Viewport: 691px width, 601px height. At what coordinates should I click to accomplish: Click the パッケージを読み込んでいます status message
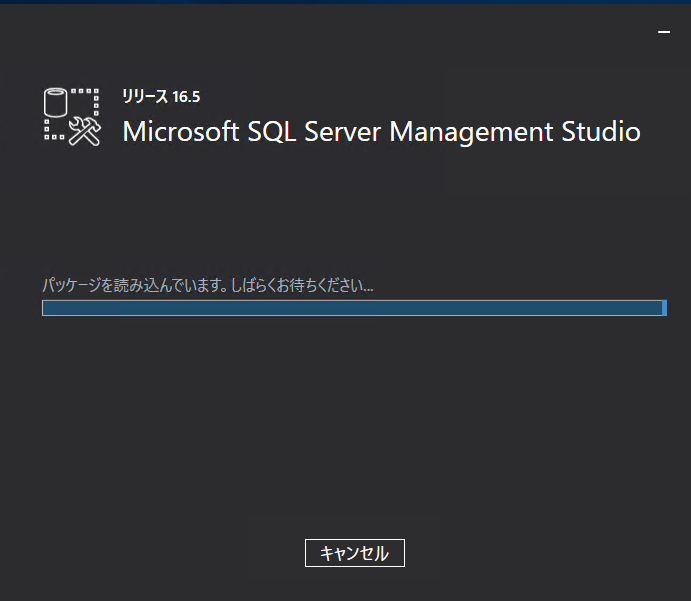click(x=208, y=286)
